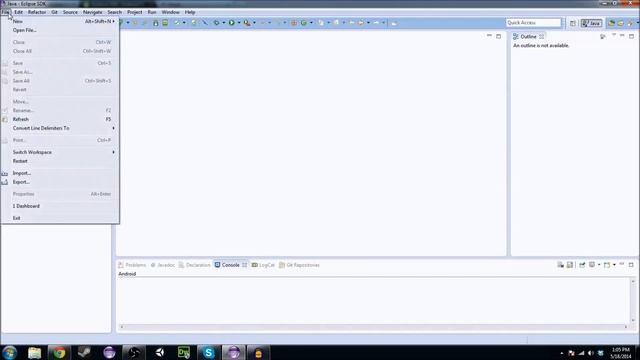Click the Android SDK Manager toolbar icon
The image size is (640, 360).
point(156,23)
